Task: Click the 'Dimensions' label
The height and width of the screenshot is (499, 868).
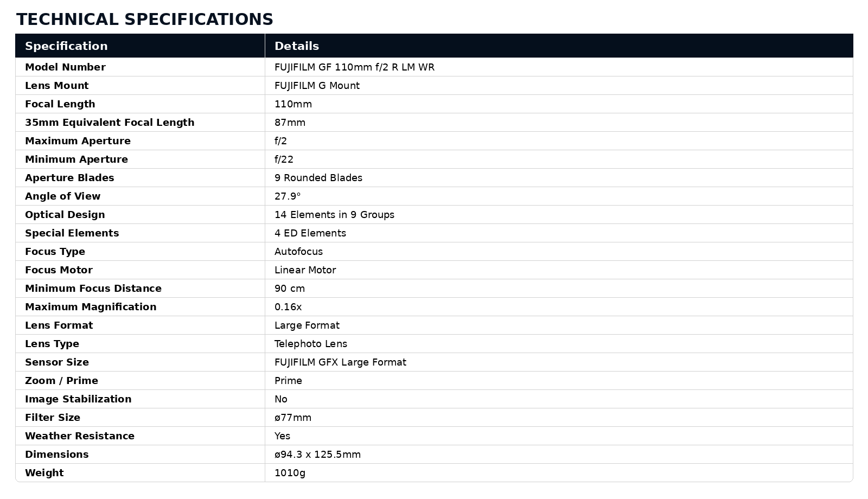Action: (56, 455)
